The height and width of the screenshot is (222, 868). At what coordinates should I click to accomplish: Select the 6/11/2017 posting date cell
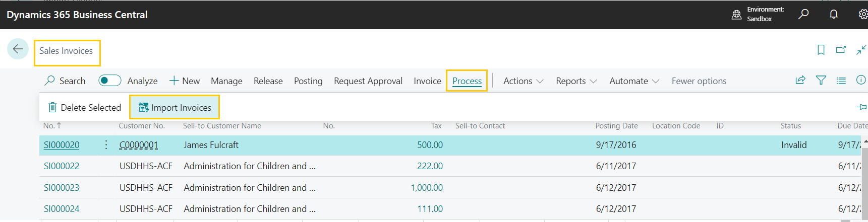click(x=616, y=166)
